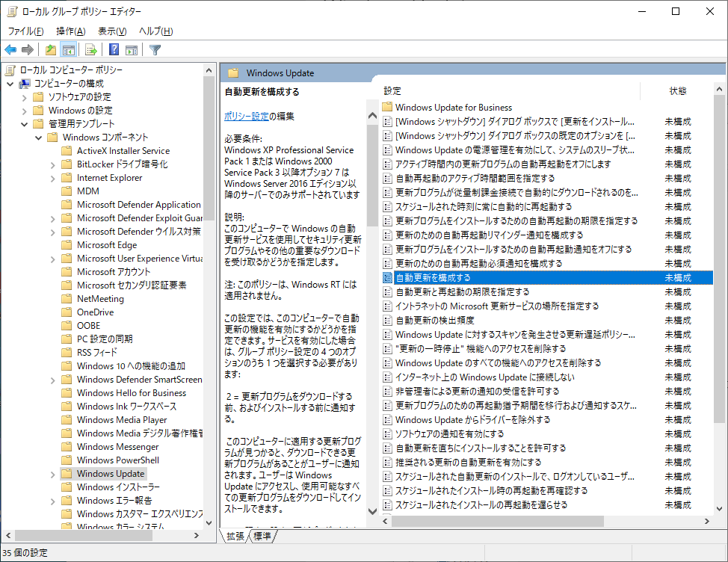The image size is (728, 562).
Task: Open the ヘルプ(H) menu
Action: point(156,31)
